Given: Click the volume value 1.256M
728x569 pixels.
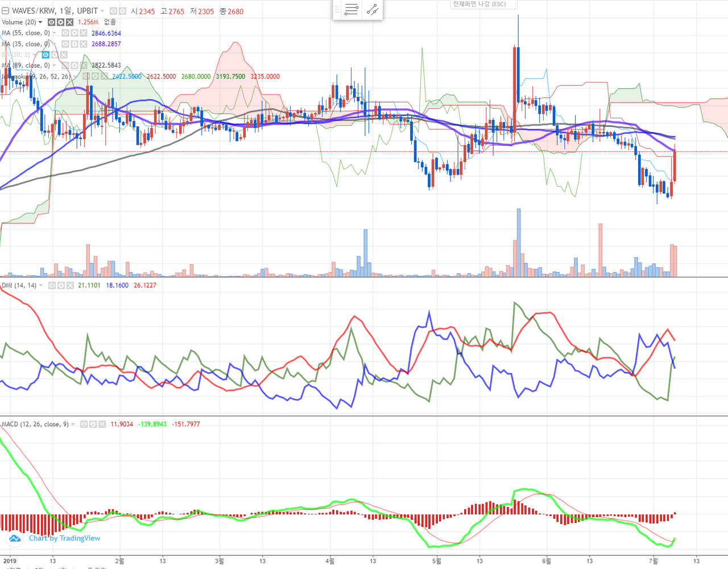Looking at the screenshot, I should tap(88, 22).
